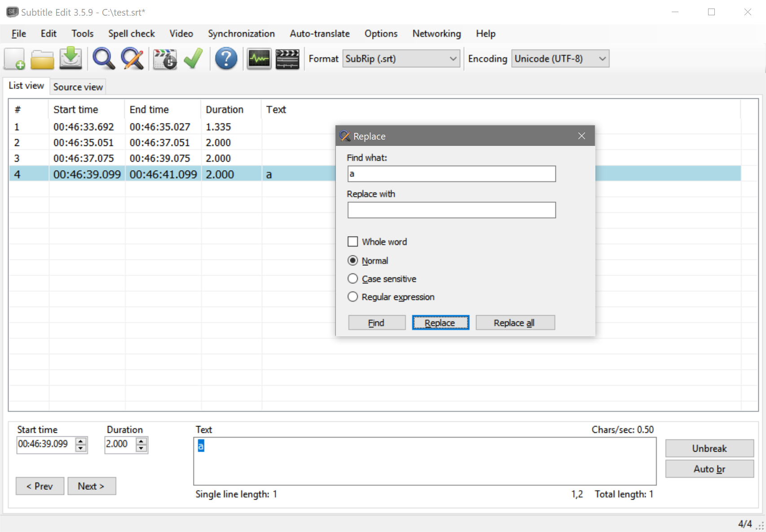Save the current subtitle
This screenshot has width=766, height=532.
tap(70, 58)
